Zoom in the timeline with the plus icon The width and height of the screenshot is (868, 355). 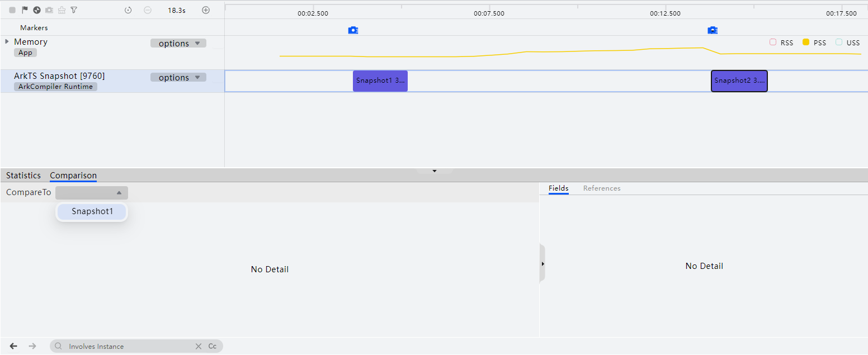point(206,10)
